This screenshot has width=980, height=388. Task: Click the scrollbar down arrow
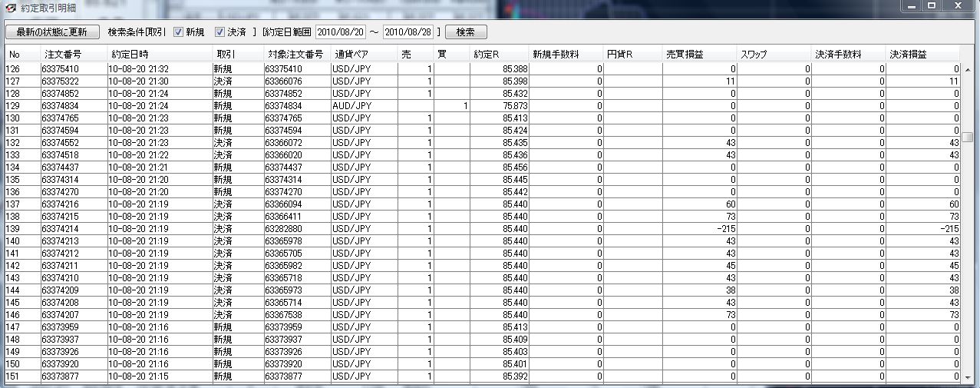tap(968, 376)
